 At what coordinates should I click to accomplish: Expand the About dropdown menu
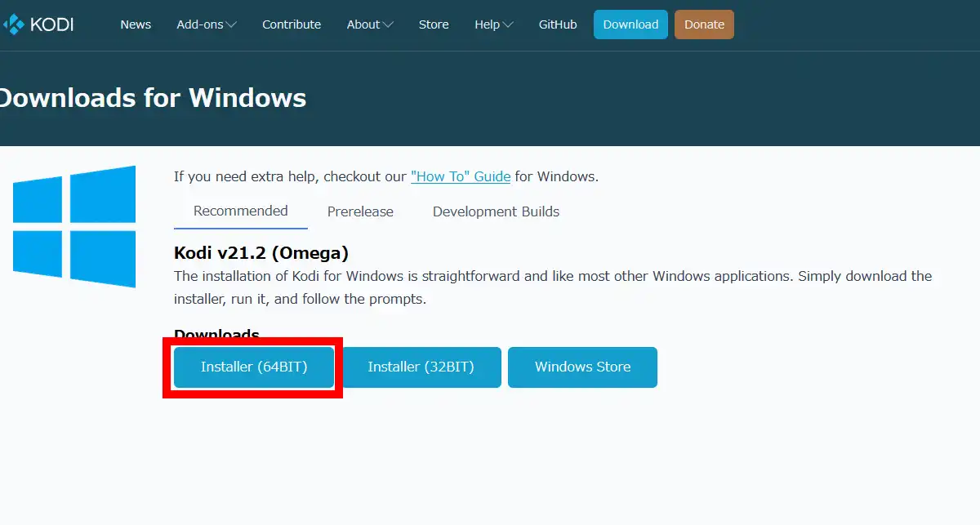370,24
